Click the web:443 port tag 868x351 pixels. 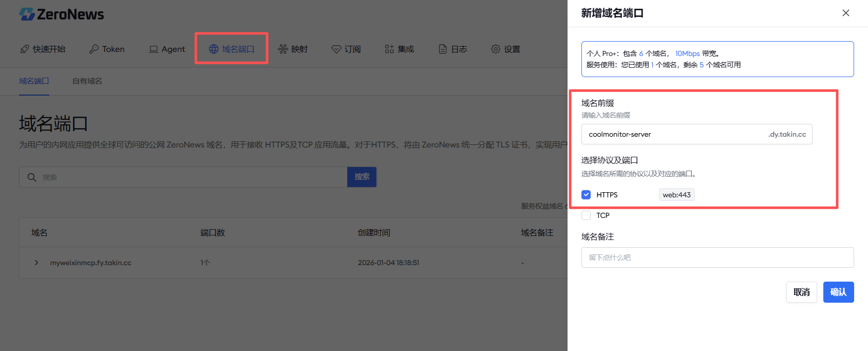[677, 195]
